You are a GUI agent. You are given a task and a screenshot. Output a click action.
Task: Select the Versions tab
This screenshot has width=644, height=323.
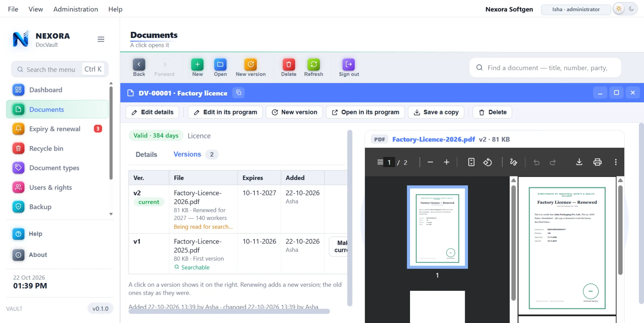coord(196,154)
